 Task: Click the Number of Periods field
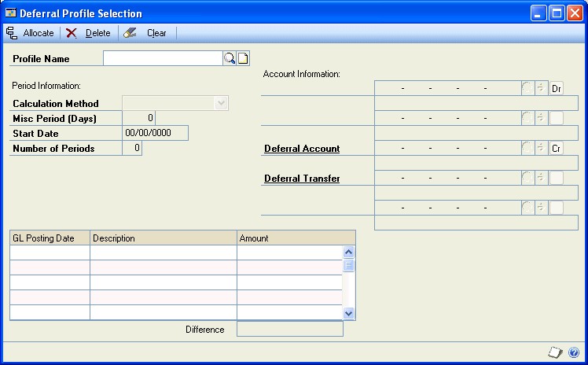pyautogui.click(x=132, y=148)
